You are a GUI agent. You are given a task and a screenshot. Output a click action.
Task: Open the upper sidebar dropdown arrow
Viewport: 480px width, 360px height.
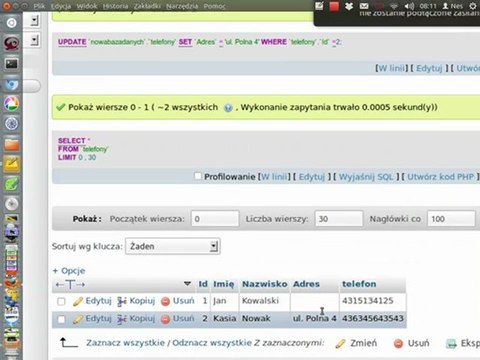coord(34,21)
